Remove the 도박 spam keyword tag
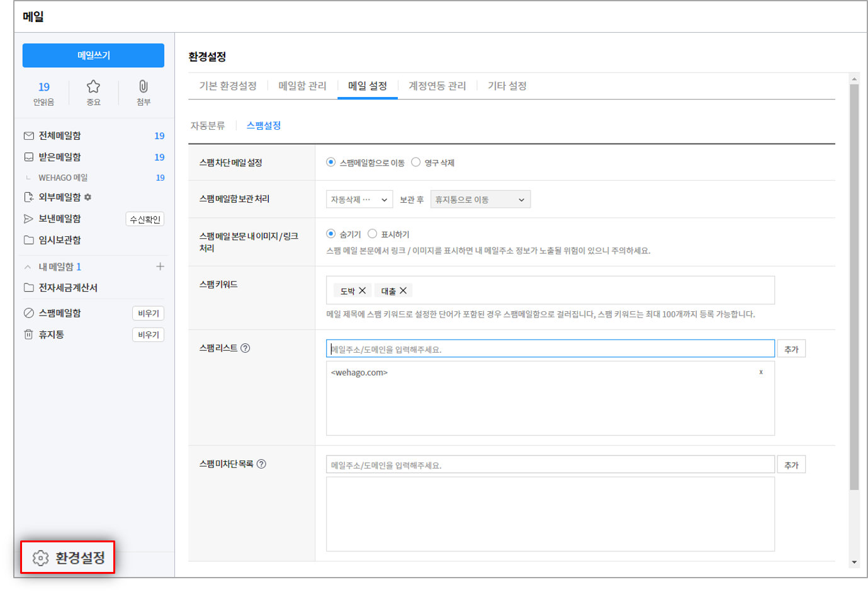 tap(363, 290)
